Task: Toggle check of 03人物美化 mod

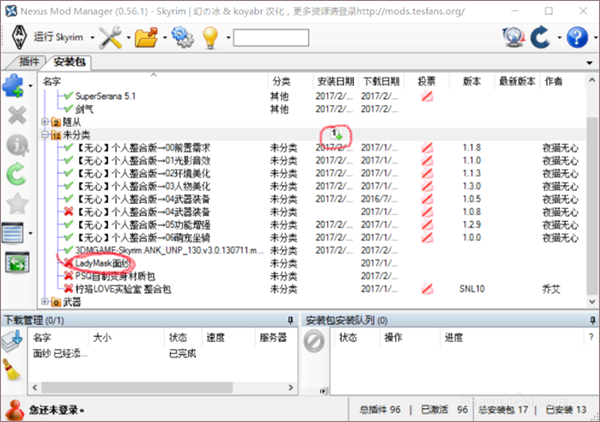Action: point(69,186)
